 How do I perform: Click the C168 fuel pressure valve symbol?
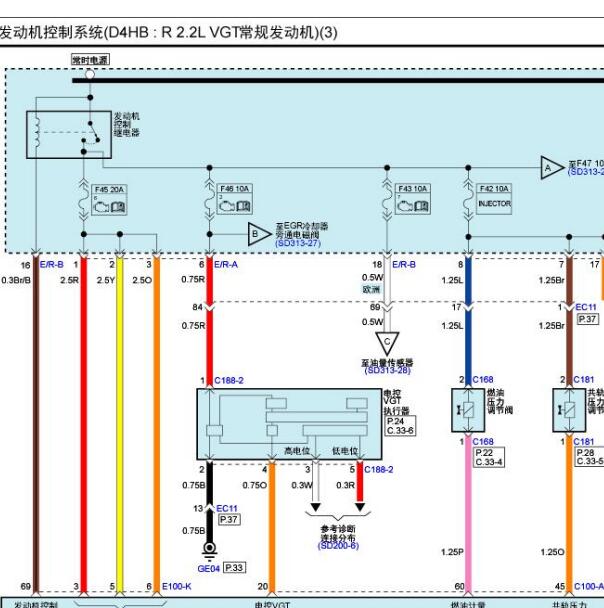468,410
